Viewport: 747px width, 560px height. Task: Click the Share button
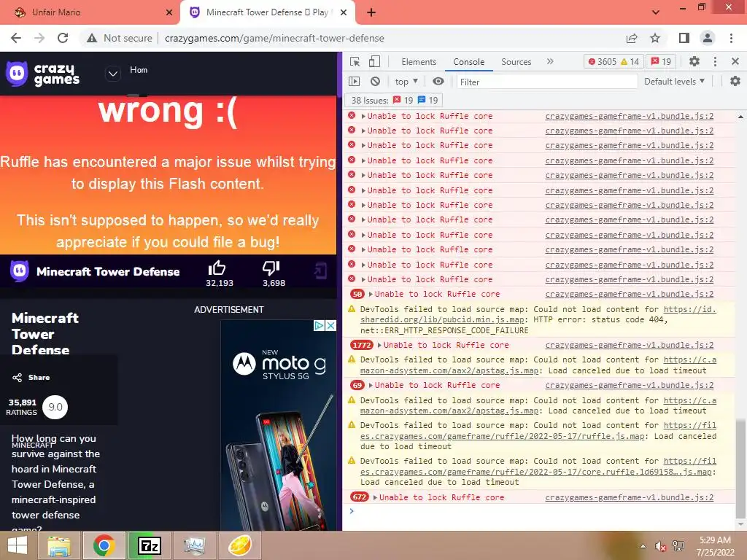pos(31,378)
